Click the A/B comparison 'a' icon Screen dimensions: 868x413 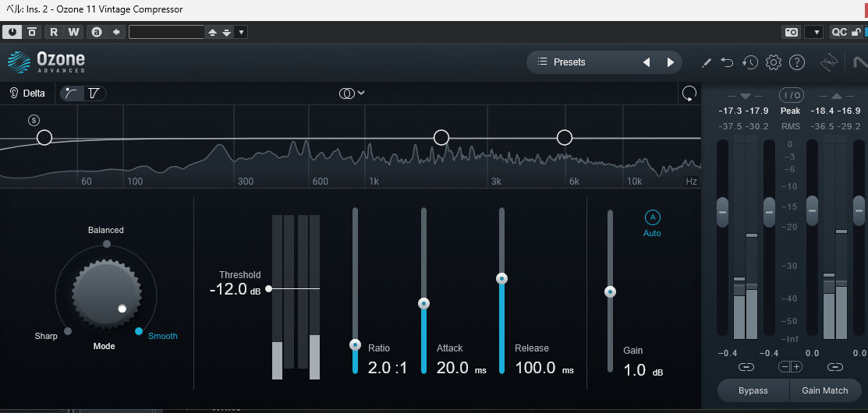tap(97, 32)
